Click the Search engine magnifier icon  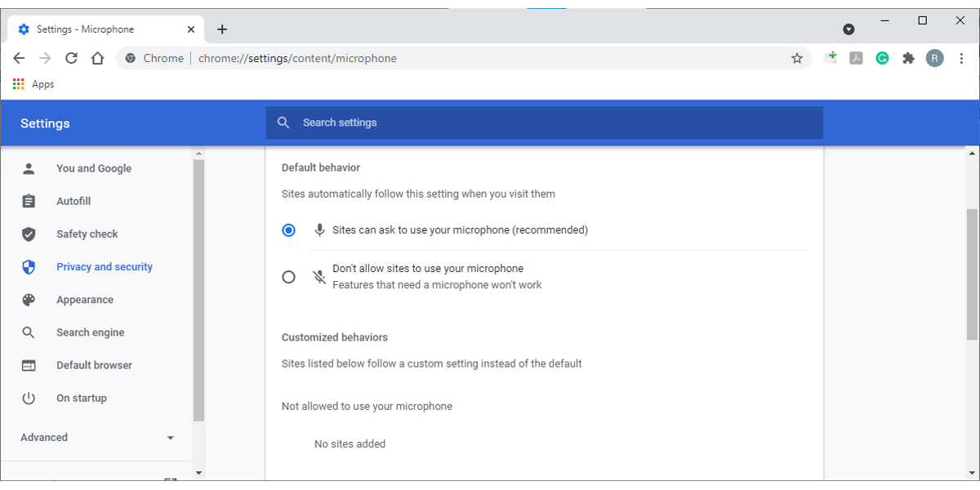point(29,332)
